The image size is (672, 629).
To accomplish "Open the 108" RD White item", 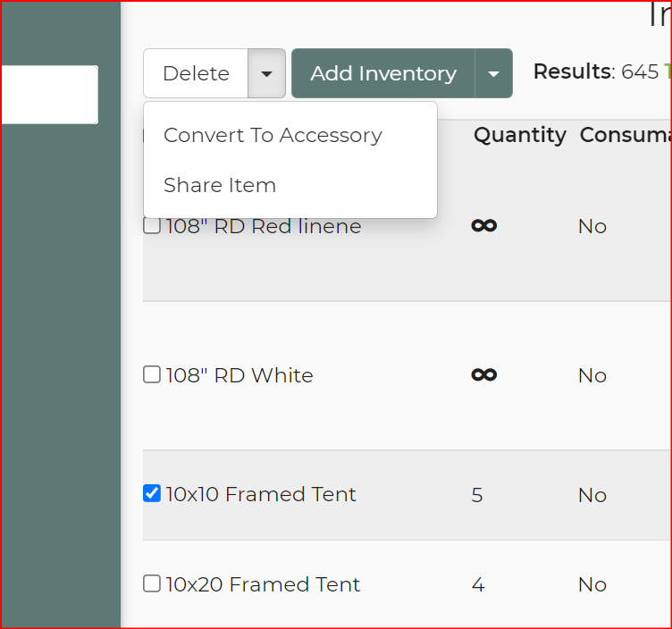I will 239,375.
